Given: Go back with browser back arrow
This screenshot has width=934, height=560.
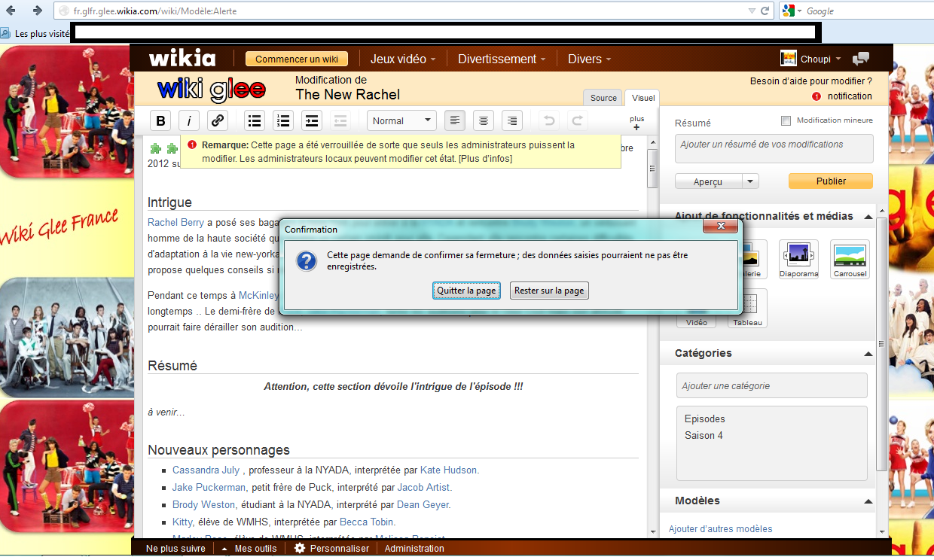Looking at the screenshot, I should pyautogui.click(x=11, y=11).
